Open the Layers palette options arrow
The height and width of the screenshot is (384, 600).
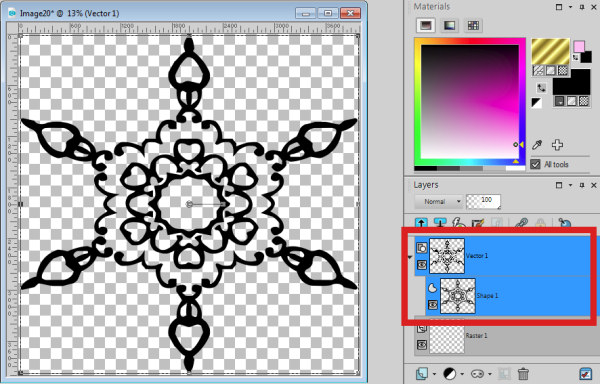570,185
